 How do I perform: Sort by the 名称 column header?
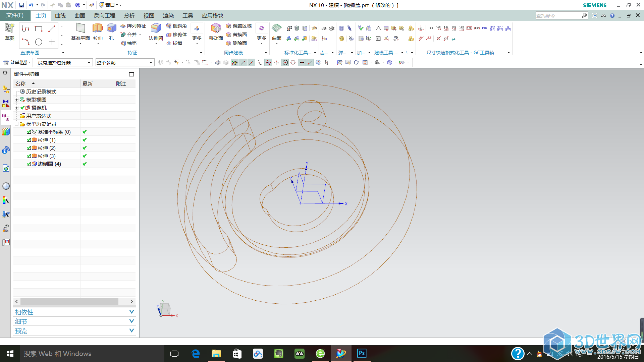[47, 83]
